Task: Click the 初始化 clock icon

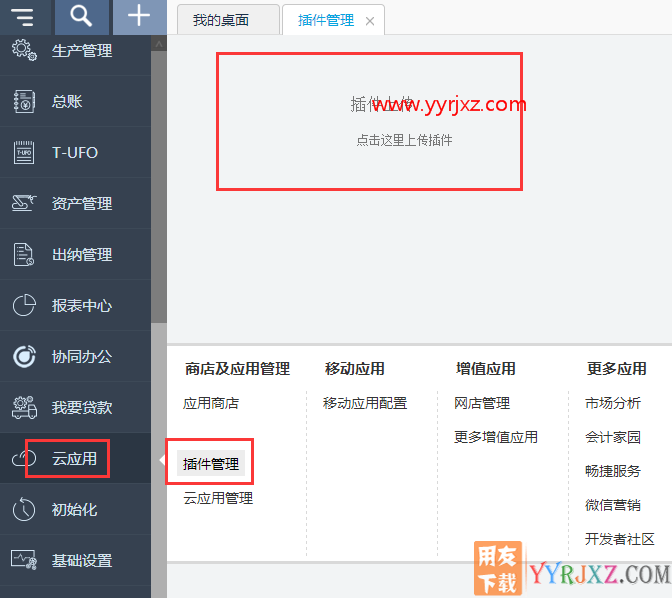Action: click(24, 509)
